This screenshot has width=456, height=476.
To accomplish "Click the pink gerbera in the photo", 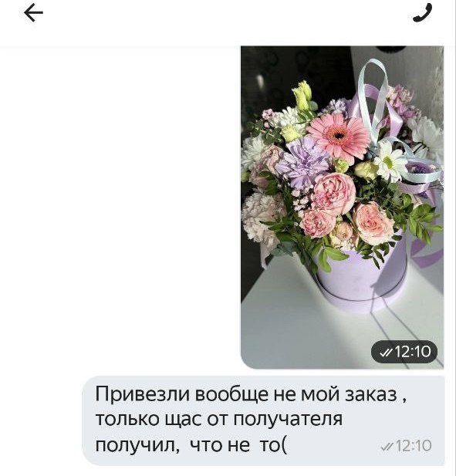I will pyautogui.click(x=339, y=136).
